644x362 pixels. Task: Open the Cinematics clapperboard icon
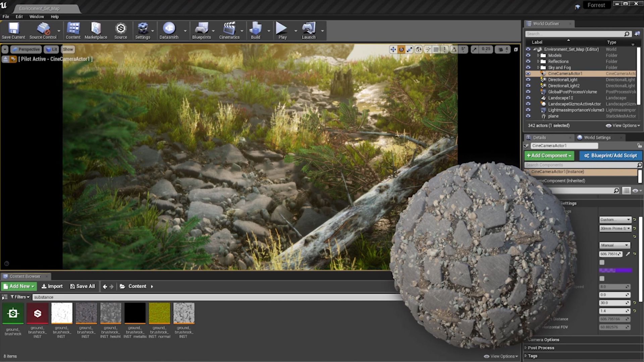229,29
